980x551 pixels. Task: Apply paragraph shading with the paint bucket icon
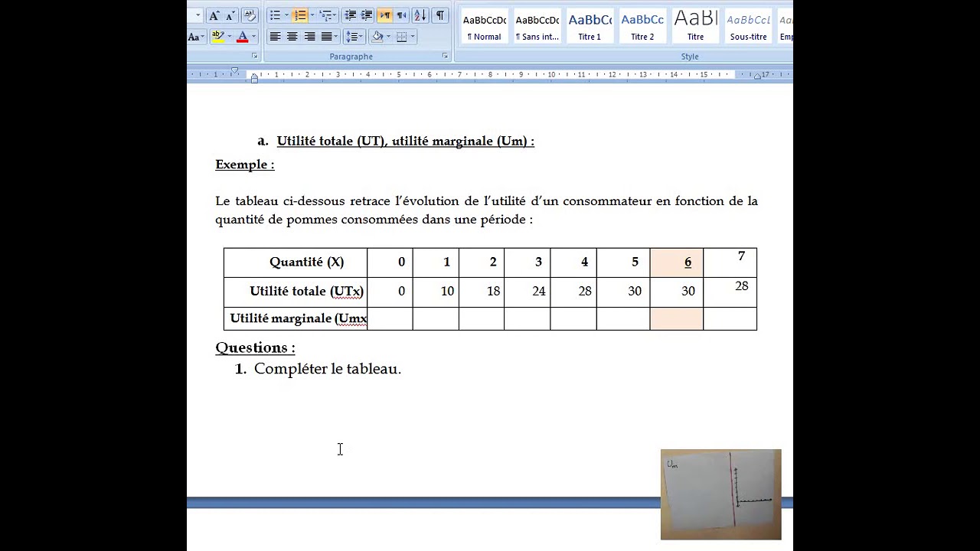point(377,36)
